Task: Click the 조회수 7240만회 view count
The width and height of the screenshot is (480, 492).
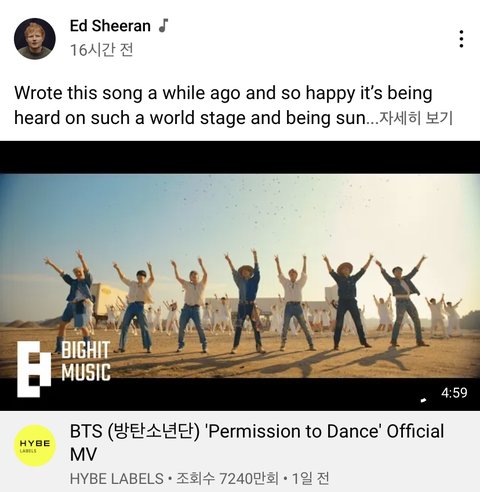Action: click(x=227, y=479)
